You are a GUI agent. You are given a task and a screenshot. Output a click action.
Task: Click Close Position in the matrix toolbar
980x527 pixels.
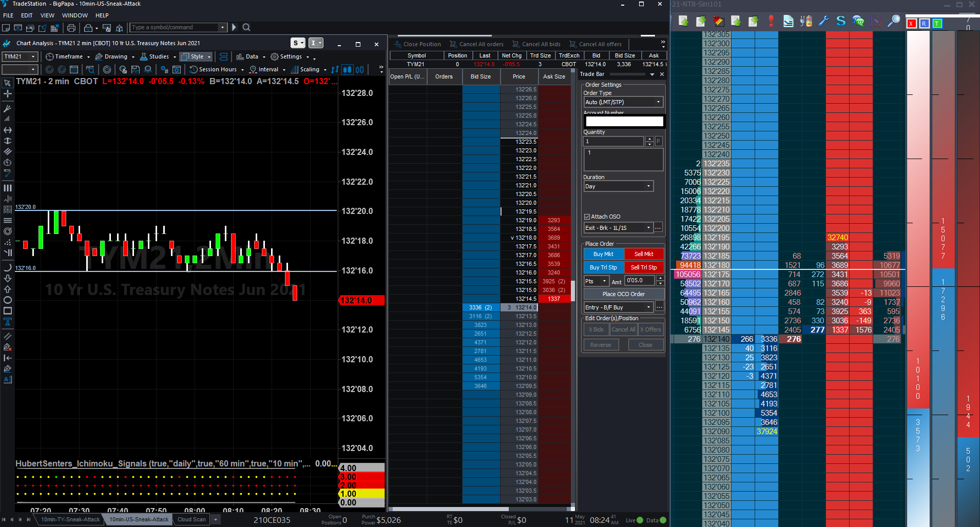(x=416, y=44)
